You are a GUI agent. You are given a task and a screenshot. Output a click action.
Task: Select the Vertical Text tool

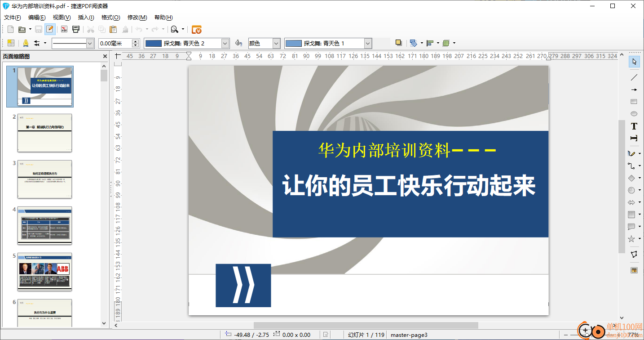tap(634, 138)
